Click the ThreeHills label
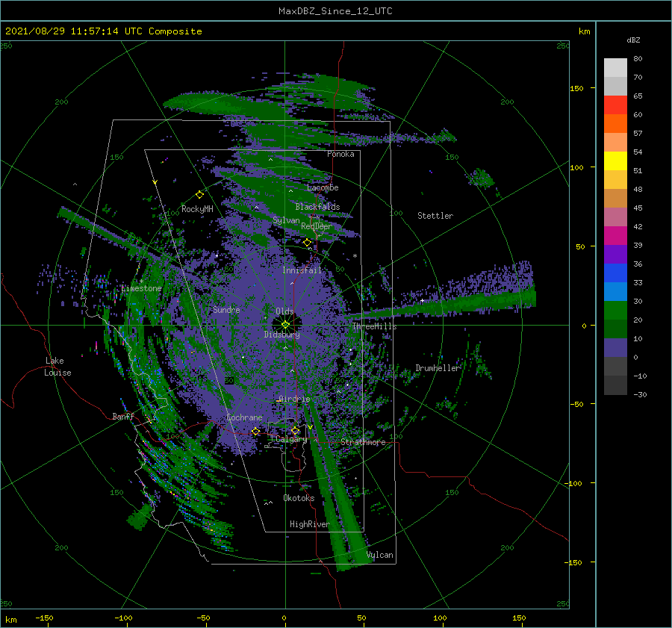Image resolution: width=672 pixels, height=628 pixels. tap(374, 326)
